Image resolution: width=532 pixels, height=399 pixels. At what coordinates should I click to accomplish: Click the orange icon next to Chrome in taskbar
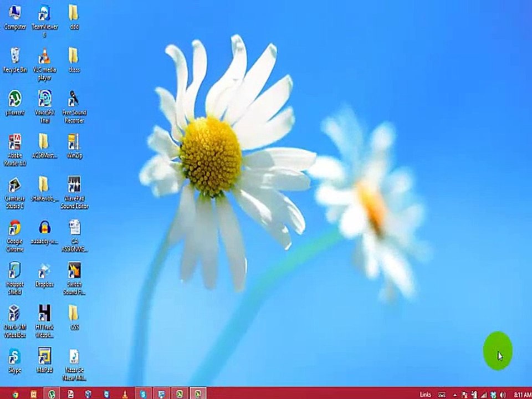[x=34, y=394]
